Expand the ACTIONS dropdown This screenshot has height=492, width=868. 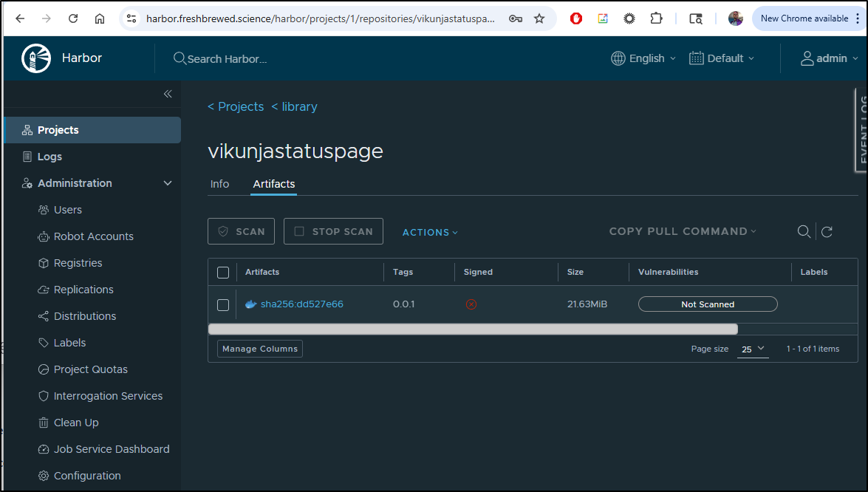pos(430,232)
